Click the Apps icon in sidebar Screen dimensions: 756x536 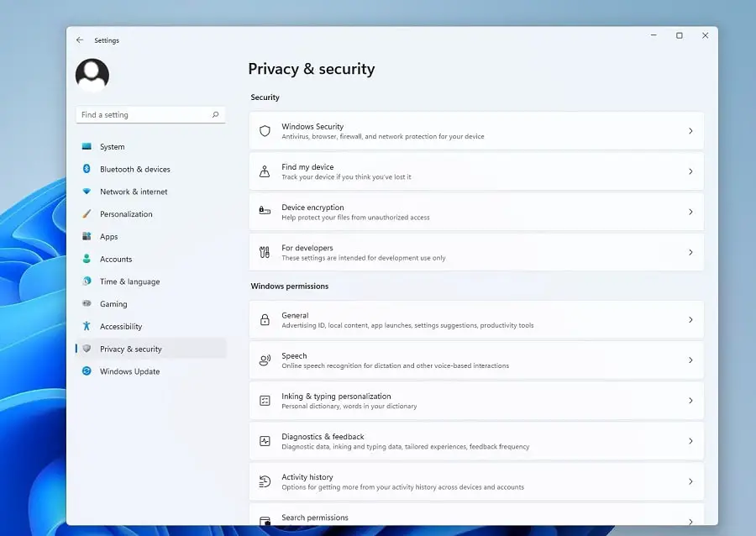tap(87, 236)
